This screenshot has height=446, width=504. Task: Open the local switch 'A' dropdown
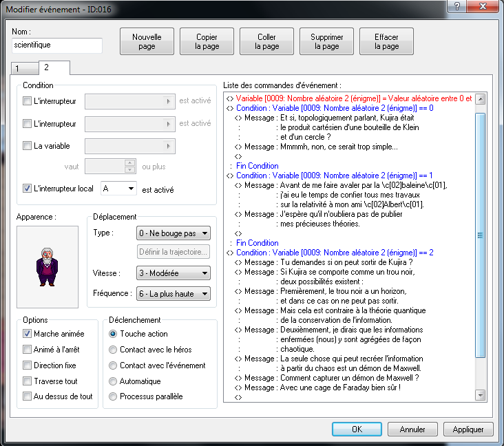(x=118, y=189)
